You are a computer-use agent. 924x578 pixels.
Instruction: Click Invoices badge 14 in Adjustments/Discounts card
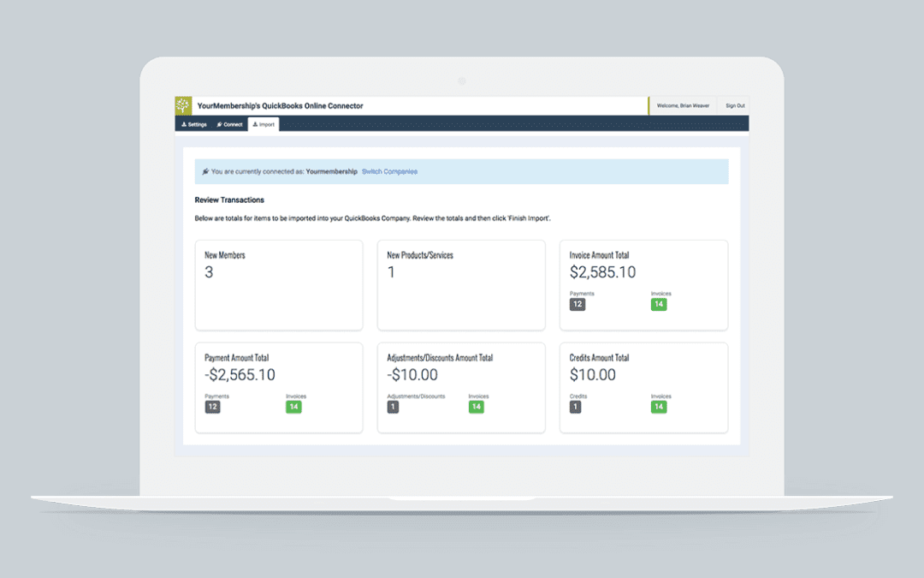pyautogui.click(x=477, y=407)
